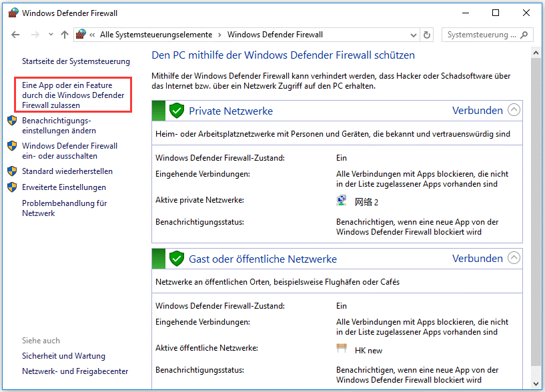
Task: Click Private Netzwerke heading
Action: pyautogui.click(x=231, y=111)
